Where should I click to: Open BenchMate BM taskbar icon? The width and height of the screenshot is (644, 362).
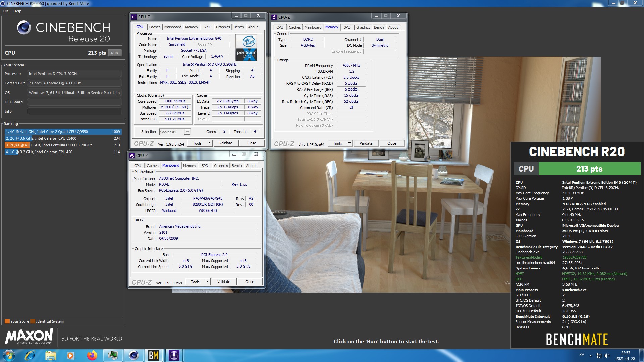pos(154,355)
